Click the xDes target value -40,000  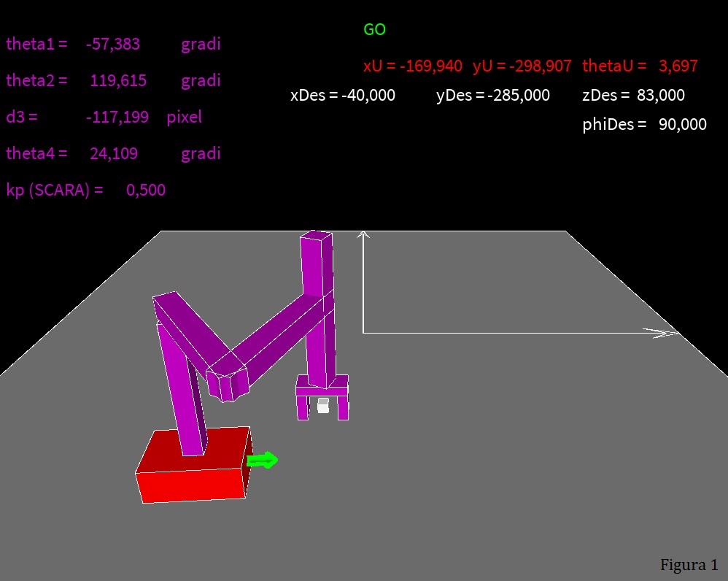(368, 96)
